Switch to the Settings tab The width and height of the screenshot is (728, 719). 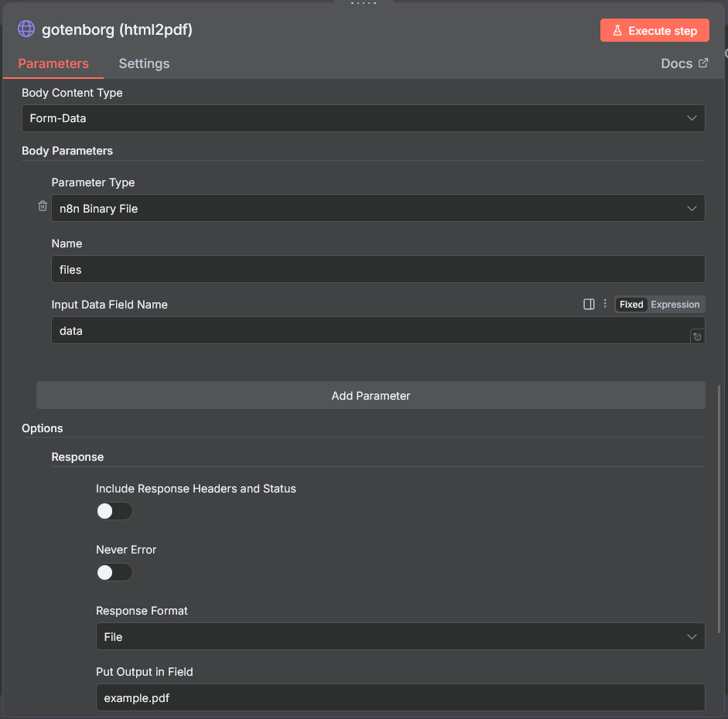click(x=144, y=63)
